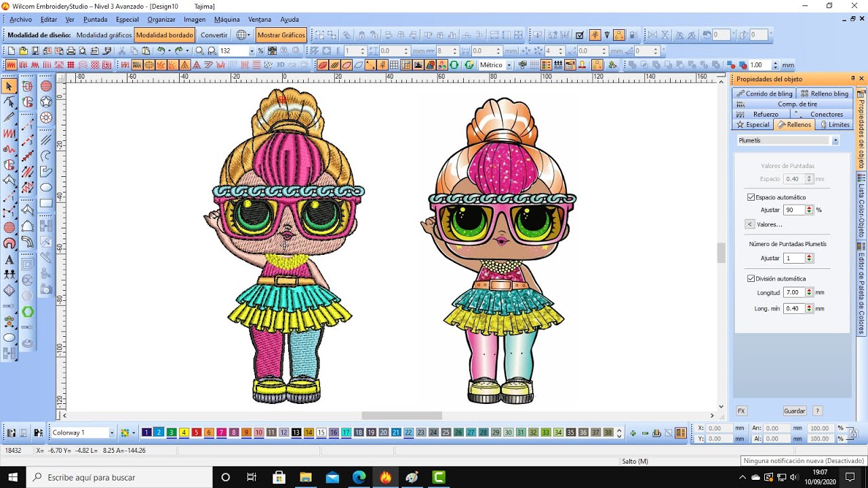
Task: Toggle the División automática checkbox
Action: pos(751,279)
